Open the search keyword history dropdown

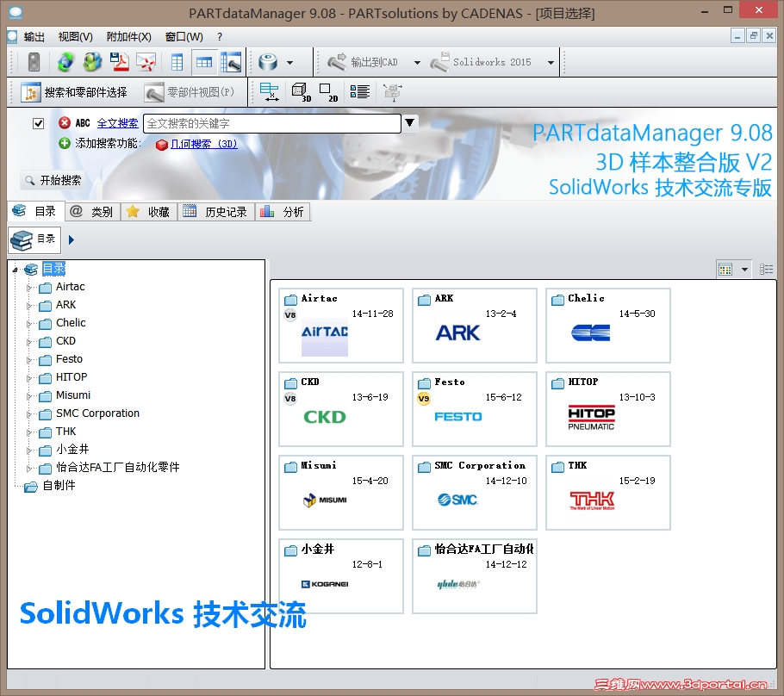pos(409,122)
